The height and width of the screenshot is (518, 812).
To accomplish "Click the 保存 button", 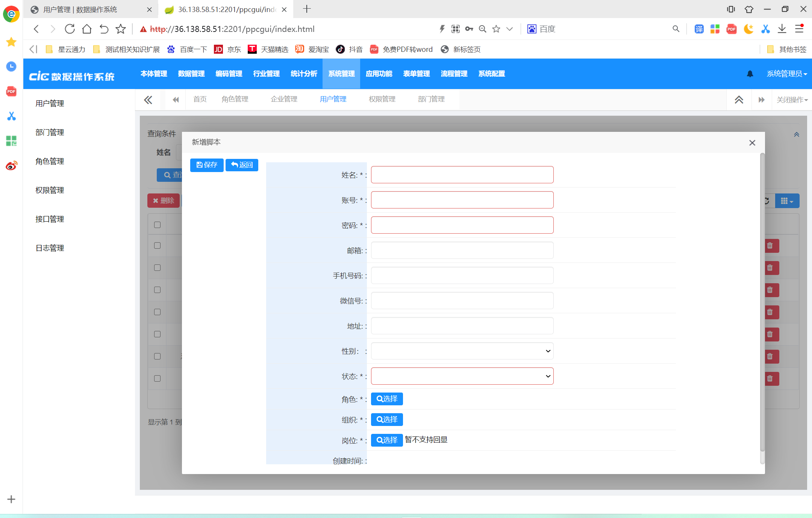I will [206, 165].
